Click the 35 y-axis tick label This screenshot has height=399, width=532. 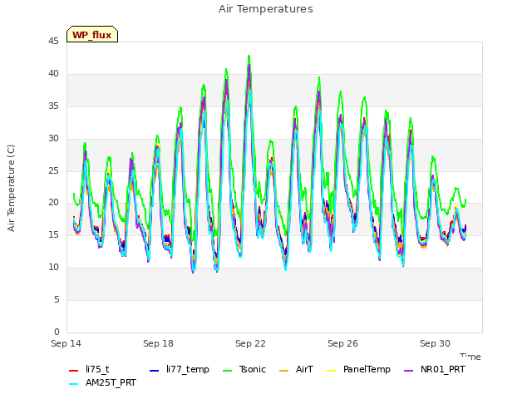[53, 106]
